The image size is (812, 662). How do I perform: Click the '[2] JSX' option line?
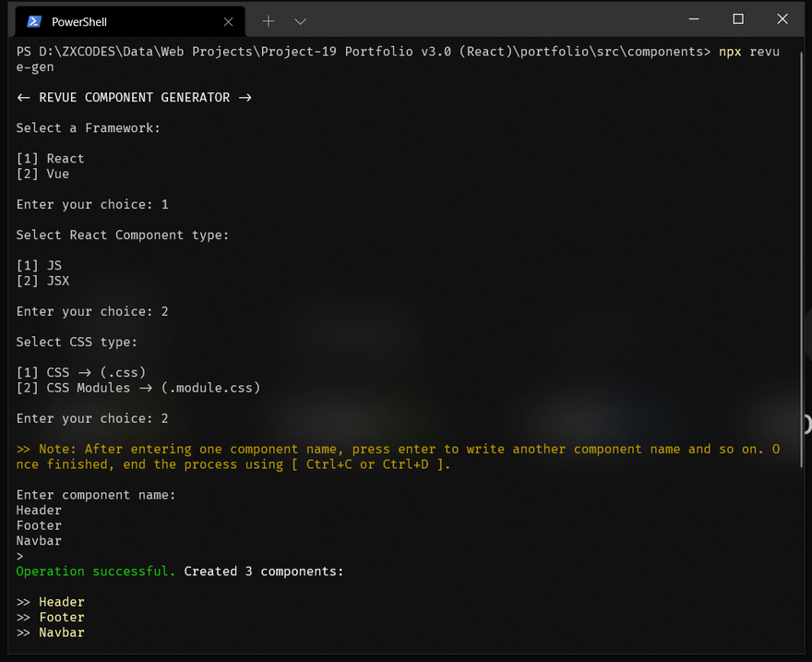(42, 281)
